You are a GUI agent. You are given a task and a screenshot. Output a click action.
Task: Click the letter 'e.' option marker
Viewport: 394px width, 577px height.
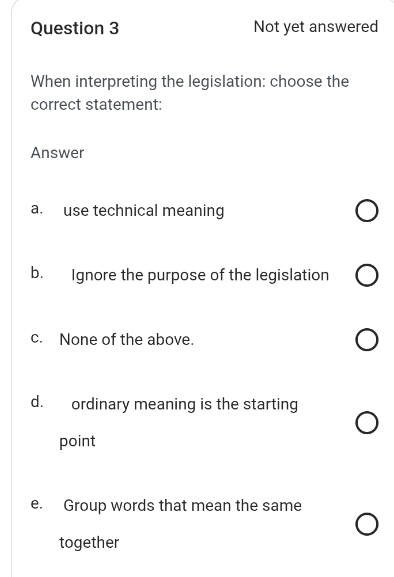[x=37, y=503]
